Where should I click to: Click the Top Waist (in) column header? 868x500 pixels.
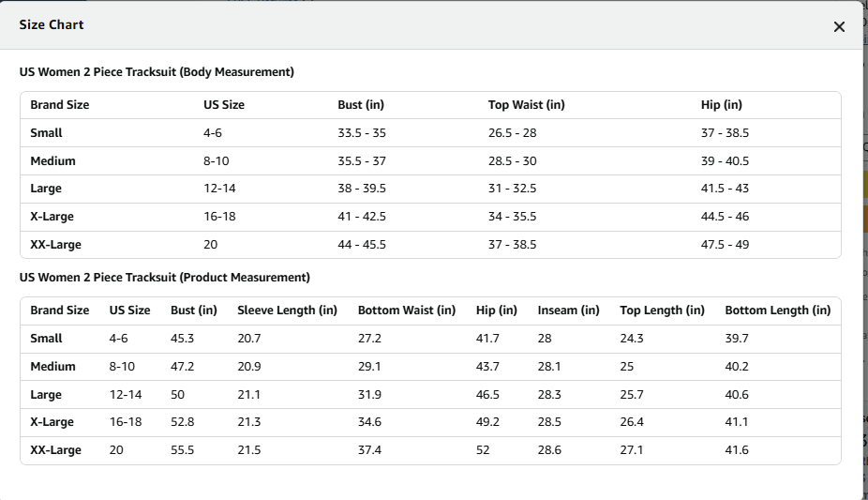click(527, 105)
